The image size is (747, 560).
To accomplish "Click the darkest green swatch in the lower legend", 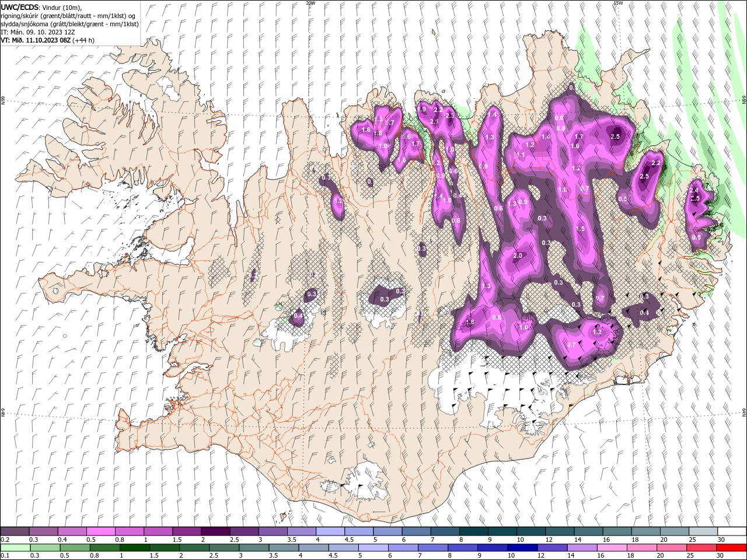I will click(133, 548).
